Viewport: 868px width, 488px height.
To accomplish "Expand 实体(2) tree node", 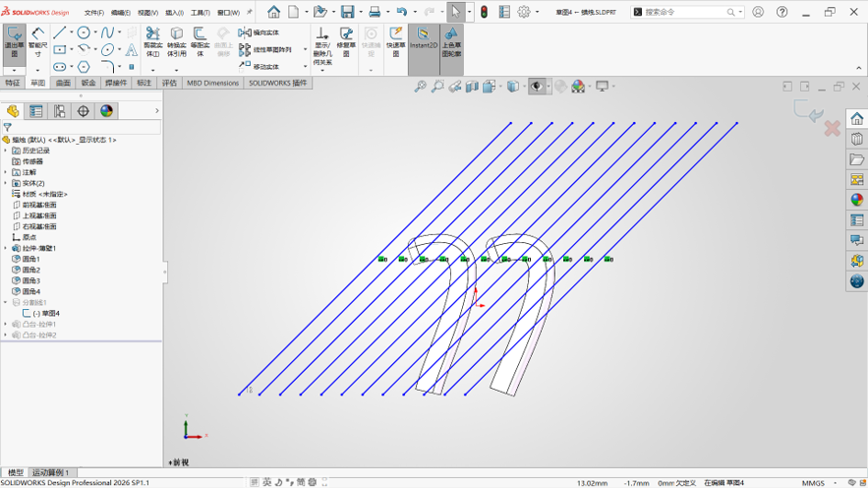I will pyautogui.click(x=6, y=183).
